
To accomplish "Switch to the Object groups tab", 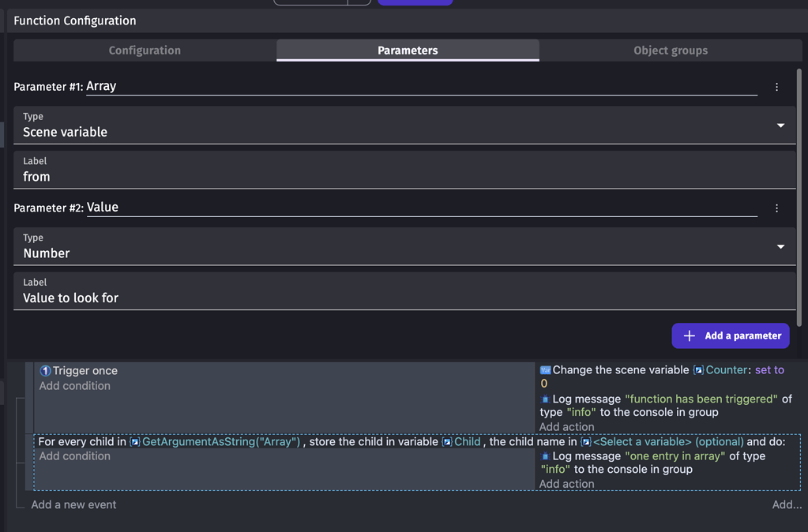I will 671,50.
